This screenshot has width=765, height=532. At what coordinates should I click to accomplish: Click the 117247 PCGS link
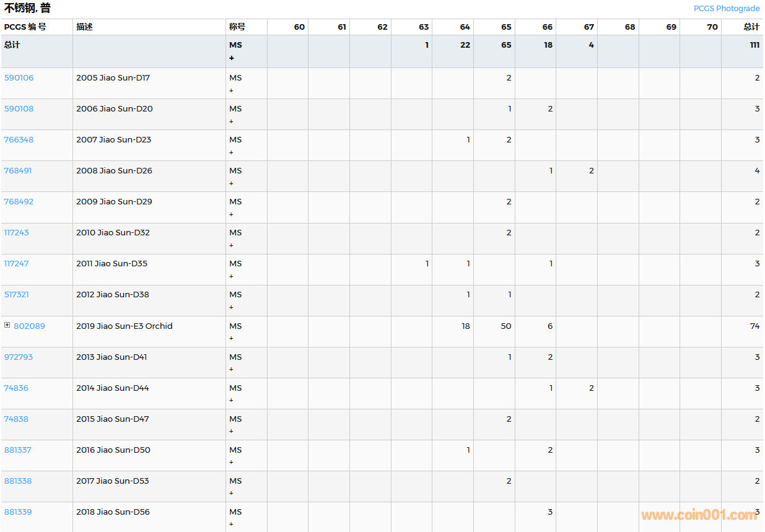coord(16,264)
